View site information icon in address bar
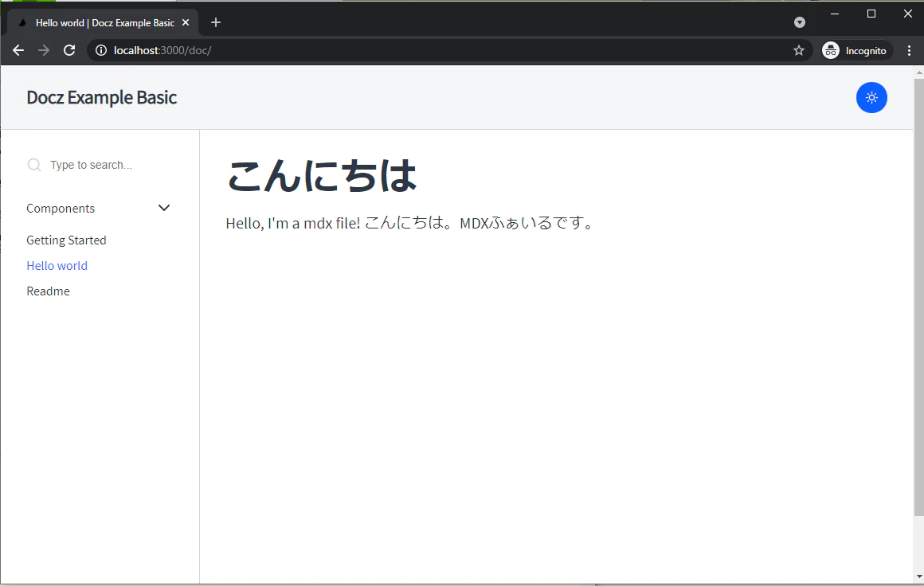Image resolution: width=924 pixels, height=586 pixels. coord(101,51)
